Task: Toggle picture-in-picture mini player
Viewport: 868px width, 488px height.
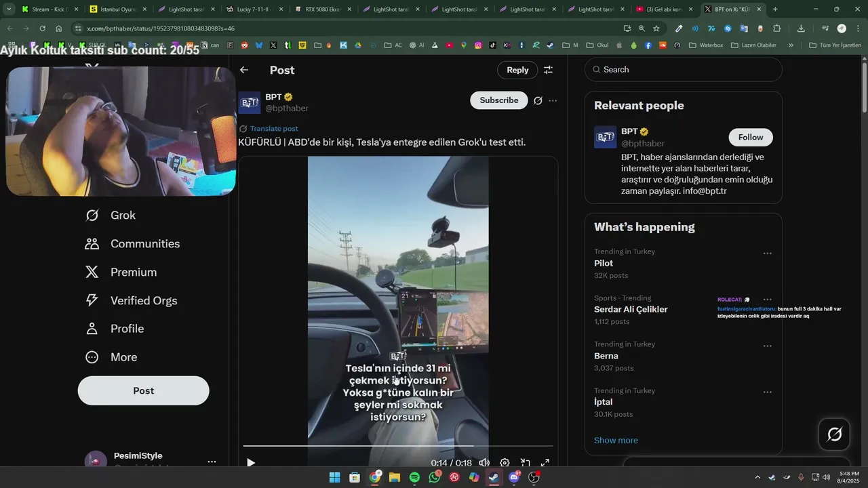Action: coord(525,463)
